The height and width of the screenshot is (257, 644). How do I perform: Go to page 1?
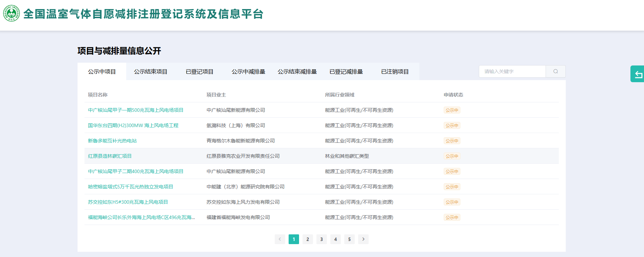tap(294, 239)
